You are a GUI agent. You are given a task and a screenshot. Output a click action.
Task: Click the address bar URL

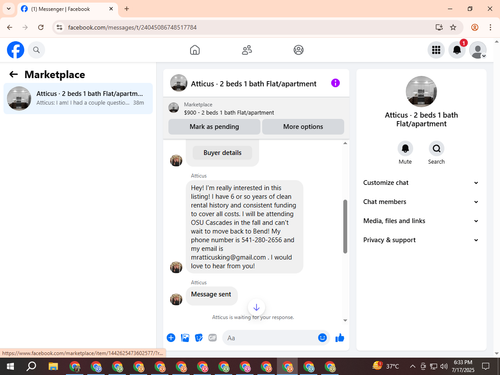coord(132,27)
